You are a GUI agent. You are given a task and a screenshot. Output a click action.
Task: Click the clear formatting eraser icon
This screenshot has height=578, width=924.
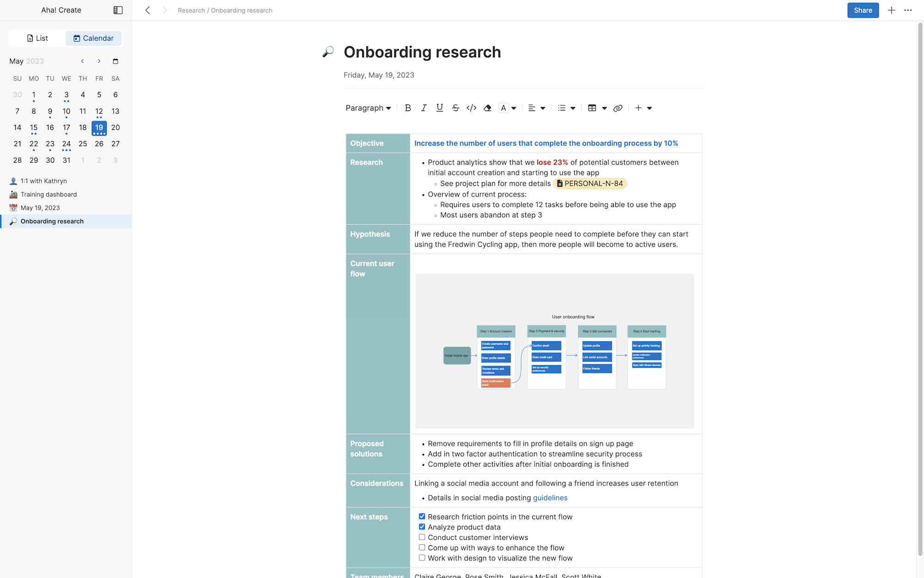point(487,108)
